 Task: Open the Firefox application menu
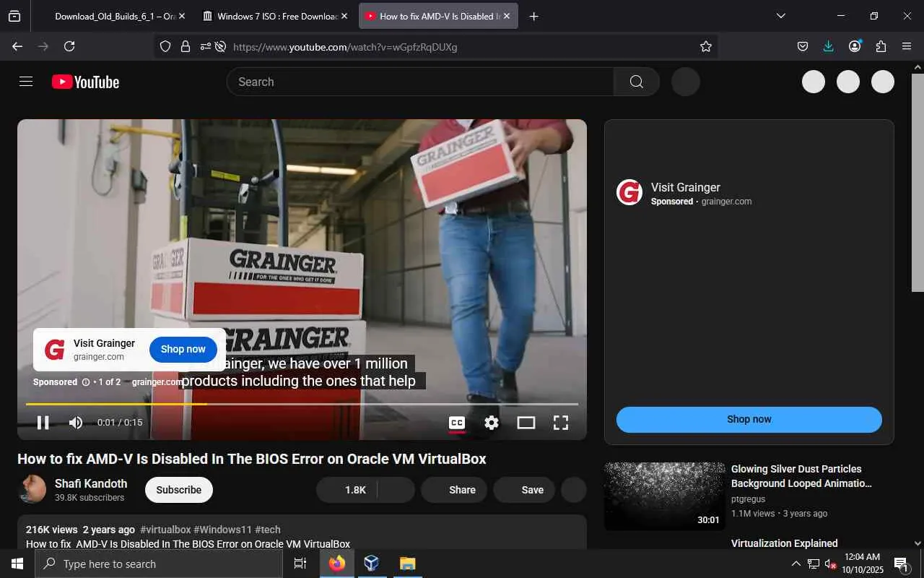(x=907, y=46)
